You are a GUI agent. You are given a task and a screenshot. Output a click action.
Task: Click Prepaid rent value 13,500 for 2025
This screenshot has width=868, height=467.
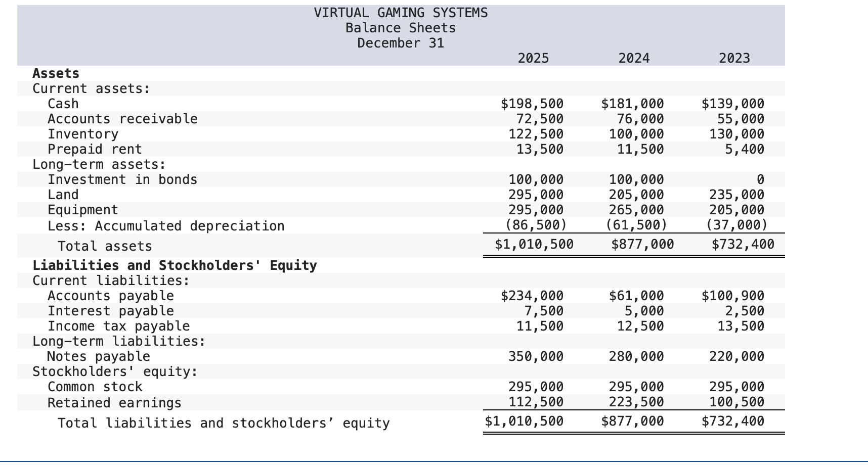[x=540, y=149]
